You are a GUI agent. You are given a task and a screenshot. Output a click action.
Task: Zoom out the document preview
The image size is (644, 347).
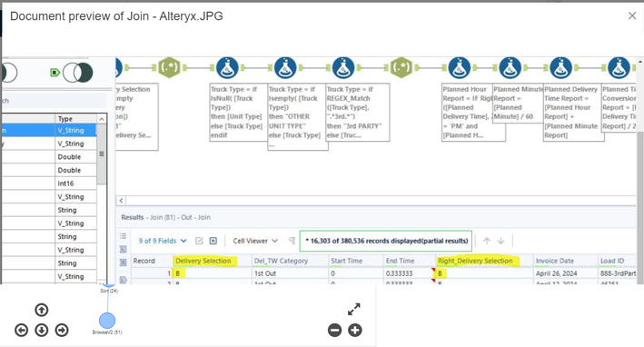coord(335,330)
